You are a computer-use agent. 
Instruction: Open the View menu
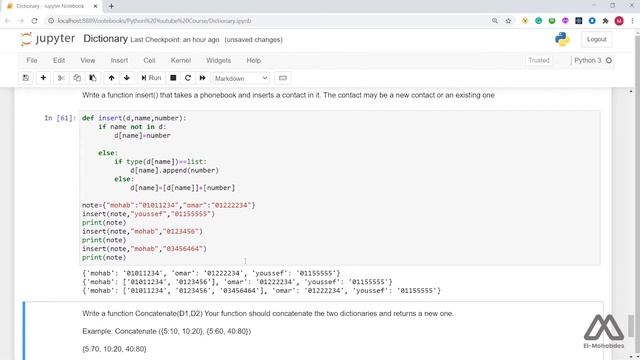pos(87,60)
